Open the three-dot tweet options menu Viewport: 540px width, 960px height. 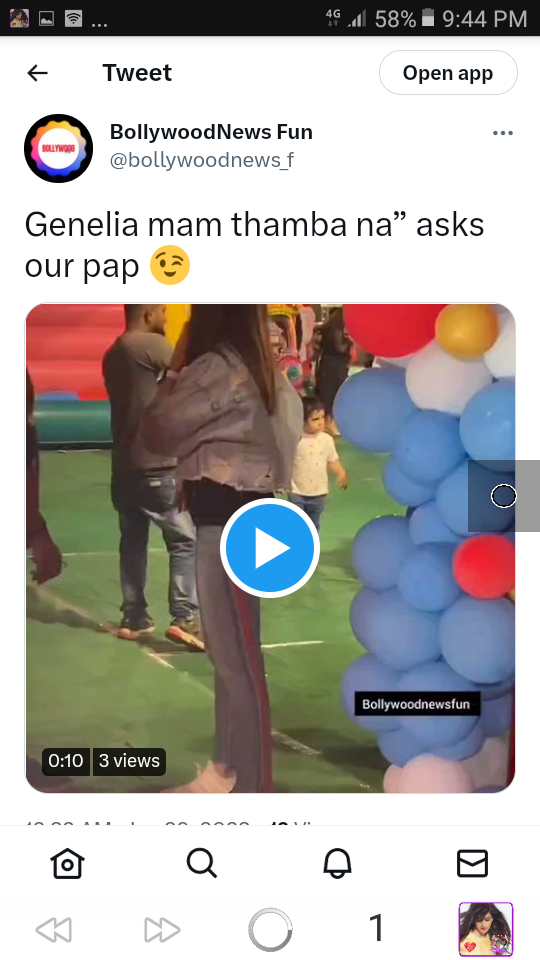click(x=503, y=133)
